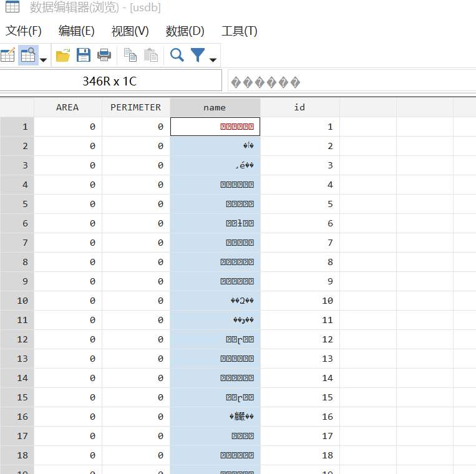Open the 编辑(E) menu

pos(77,31)
